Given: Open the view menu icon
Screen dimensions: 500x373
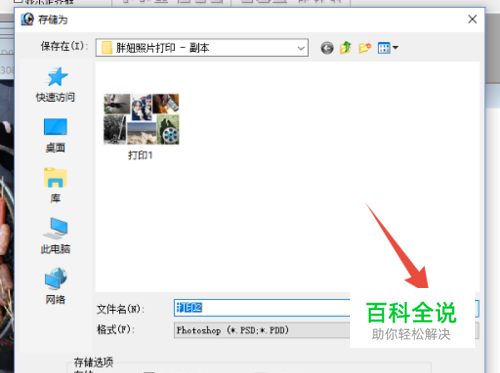Looking at the screenshot, I should tap(388, 48).
